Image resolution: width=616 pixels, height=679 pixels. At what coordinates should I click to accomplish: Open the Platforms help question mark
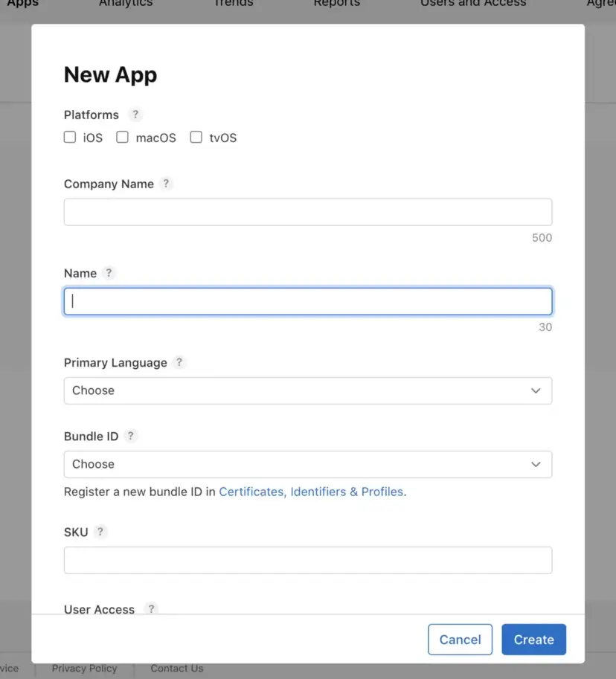[x=135, y=115]
